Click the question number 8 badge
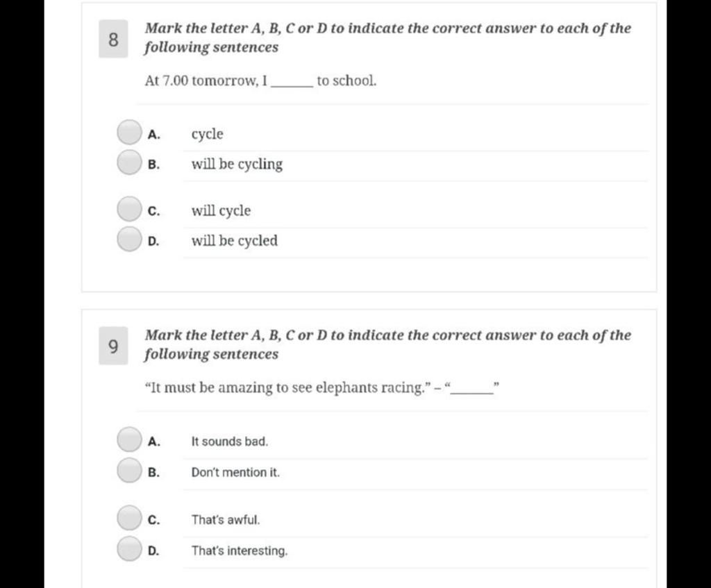Screen dimensions: 711x588 point(113,39)
